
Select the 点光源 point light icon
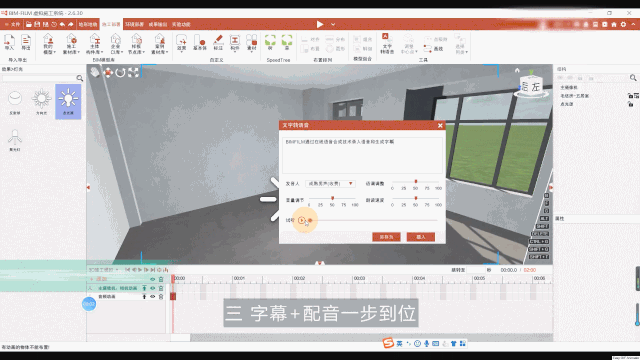[x=68, y=102]
